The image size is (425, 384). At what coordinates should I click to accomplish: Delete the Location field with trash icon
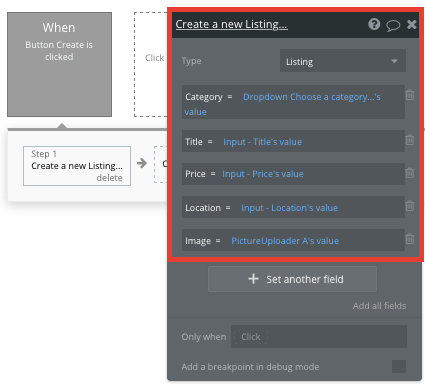pyautogui.click(x=410, y=206)
